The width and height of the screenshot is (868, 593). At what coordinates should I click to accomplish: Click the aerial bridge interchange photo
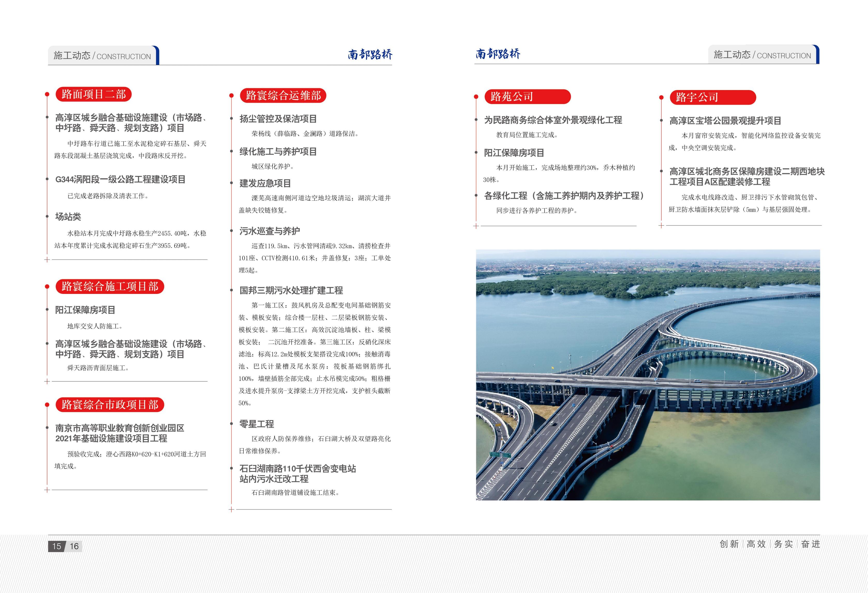648,375
